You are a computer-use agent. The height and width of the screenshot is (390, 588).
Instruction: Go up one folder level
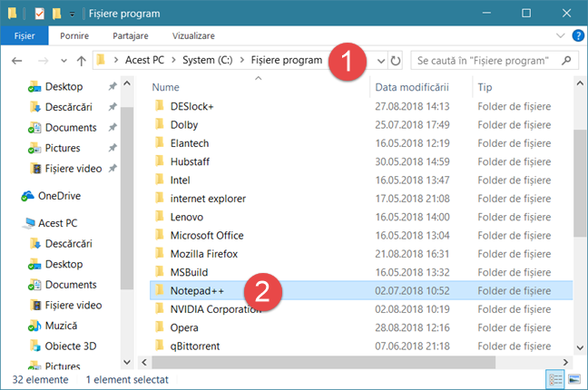click(82, 61)
